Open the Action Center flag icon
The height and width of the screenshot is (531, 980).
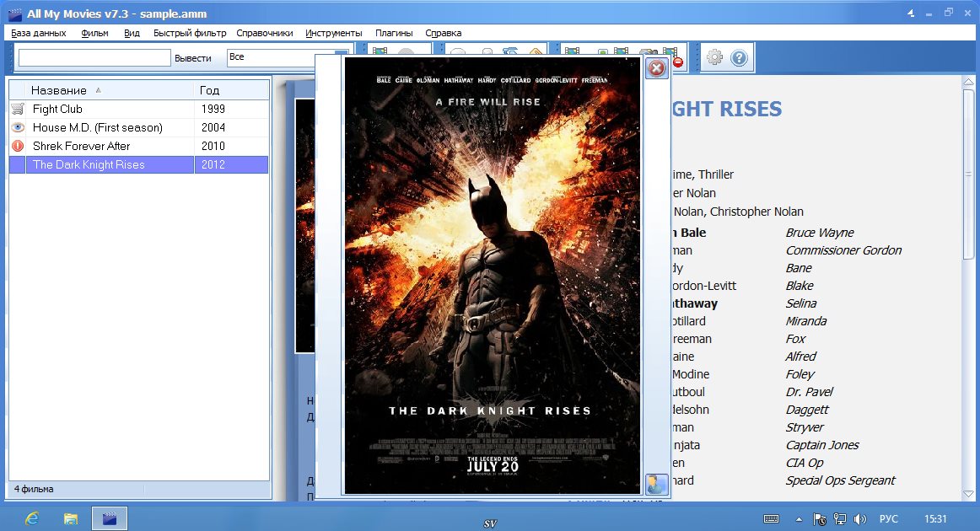[x=820, y=519]
